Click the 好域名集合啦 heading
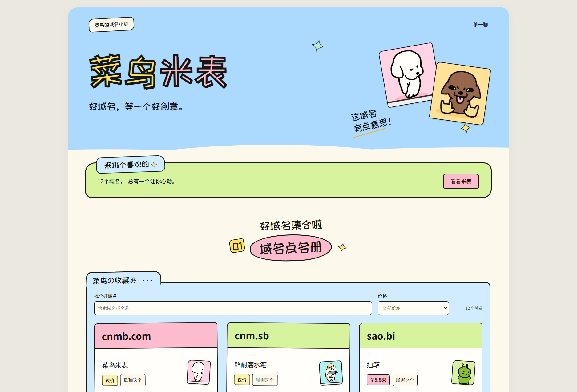577x392 pixels. [291, 225]
